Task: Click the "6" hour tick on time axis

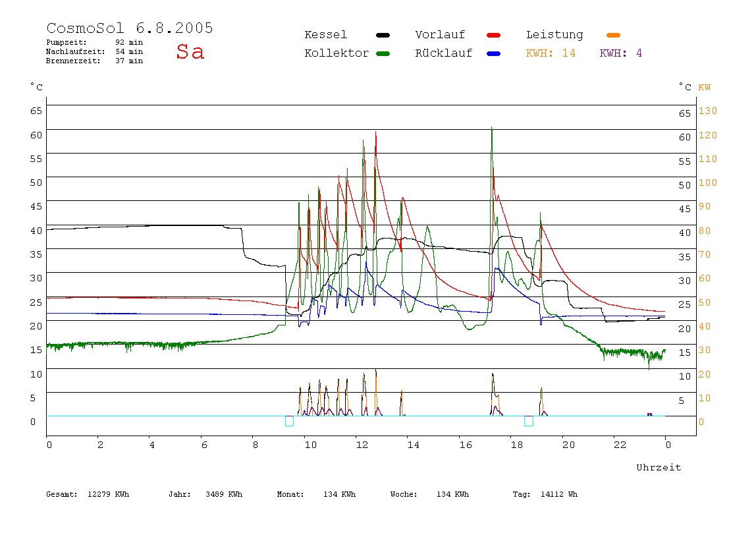Action: [204, 445]
